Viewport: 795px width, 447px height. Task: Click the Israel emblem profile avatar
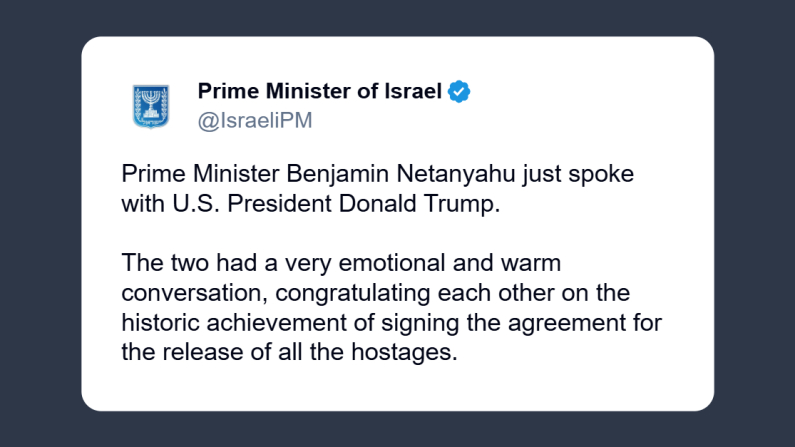pyautogui.click(x=152, y=106)
